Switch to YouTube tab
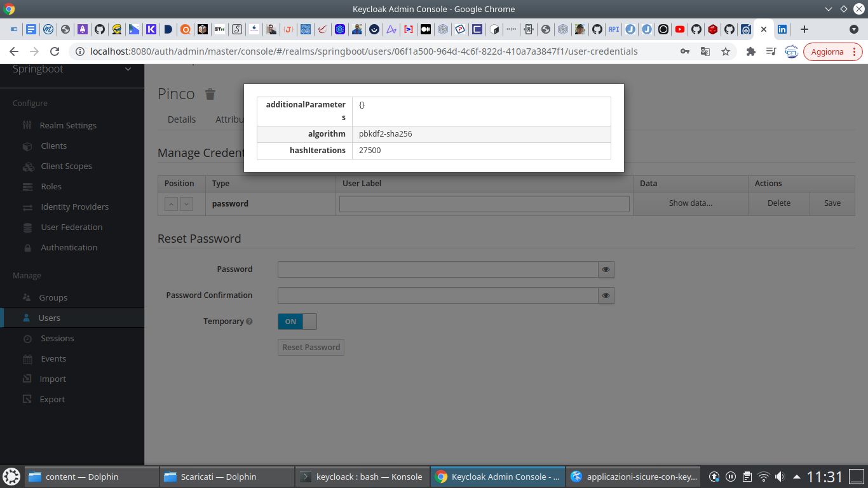 [680, 29]
